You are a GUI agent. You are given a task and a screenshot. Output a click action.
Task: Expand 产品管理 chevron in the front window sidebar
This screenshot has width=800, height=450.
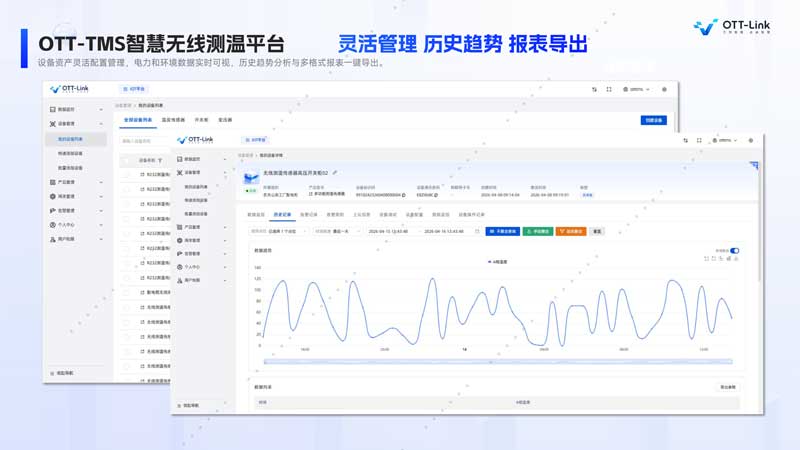pyautogui.click(x=225, y=227)
